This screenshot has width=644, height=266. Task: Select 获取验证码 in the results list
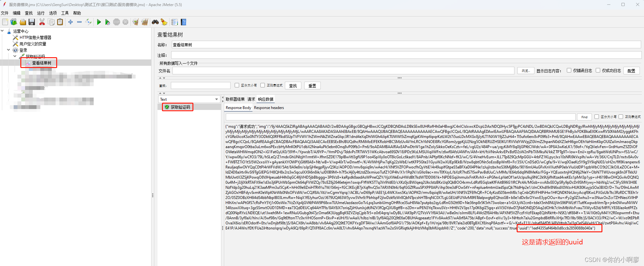(180, 107)
